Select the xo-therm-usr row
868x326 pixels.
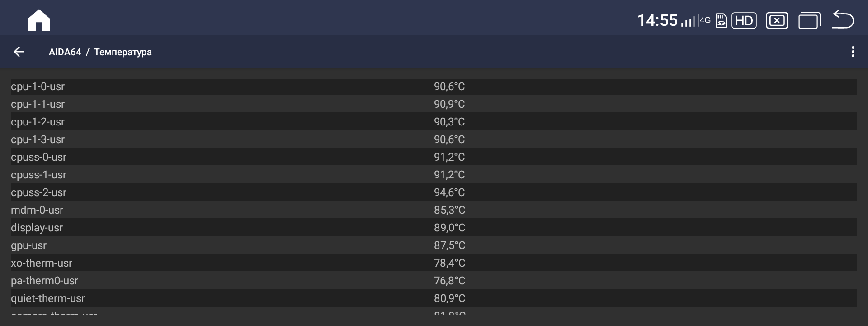434,263
